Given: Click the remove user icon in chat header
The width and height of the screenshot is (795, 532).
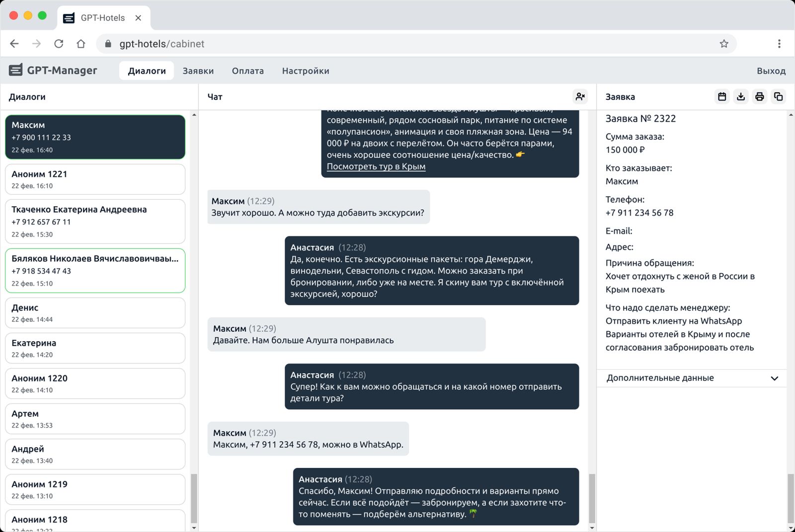Looking at the screenshot, I should pos(580,96).
